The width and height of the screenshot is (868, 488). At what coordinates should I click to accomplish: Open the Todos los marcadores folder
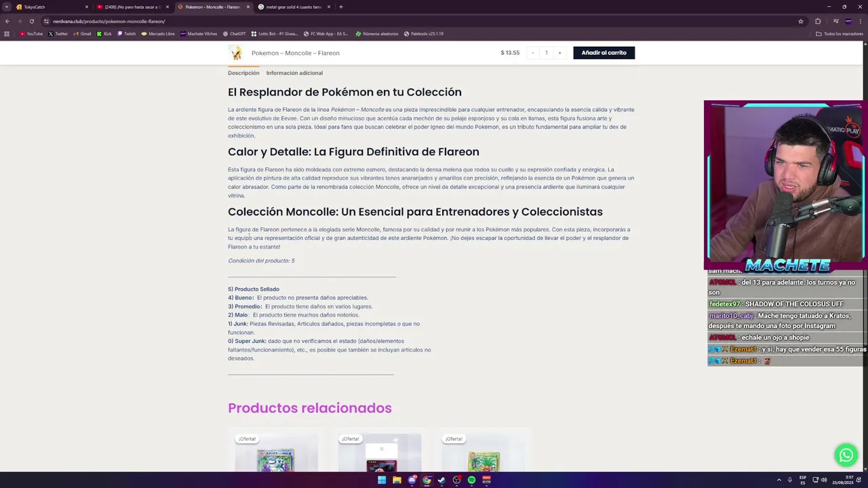pyautogui.click(x=840, y=34)
